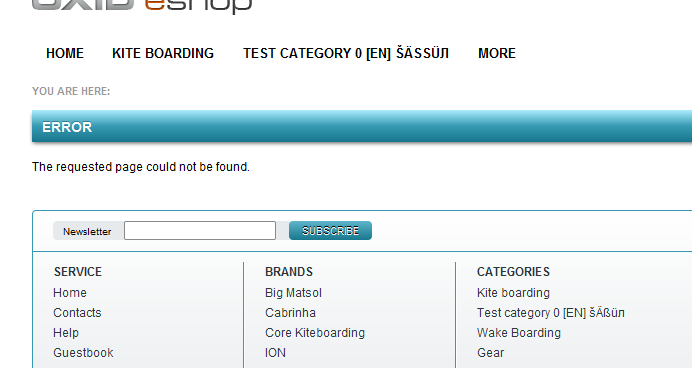The width and height of the screenshot is (692, 368).
Task: Expand the MORE navigation menu
Action: tap(497, 53)
